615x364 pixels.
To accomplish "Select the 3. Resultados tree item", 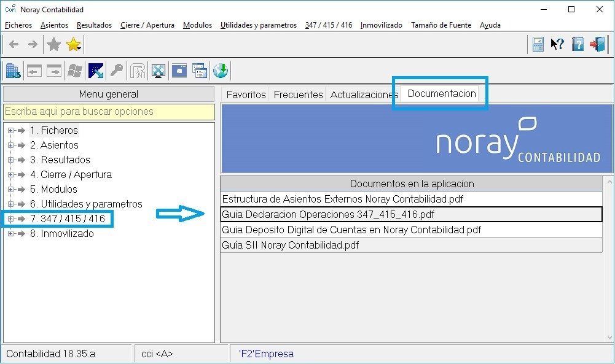I will click(60, 160).
